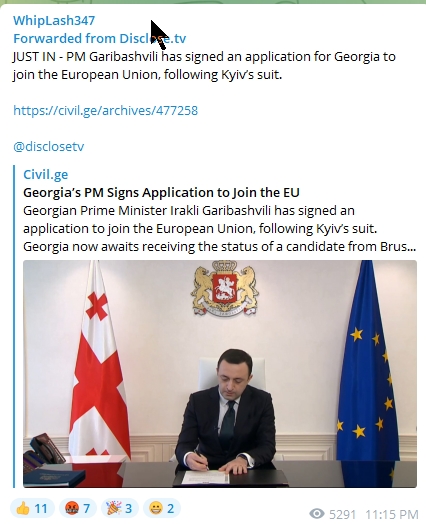Screen dimensions: 426x524
Task: Click the angry face reaction
Action: 78,508
